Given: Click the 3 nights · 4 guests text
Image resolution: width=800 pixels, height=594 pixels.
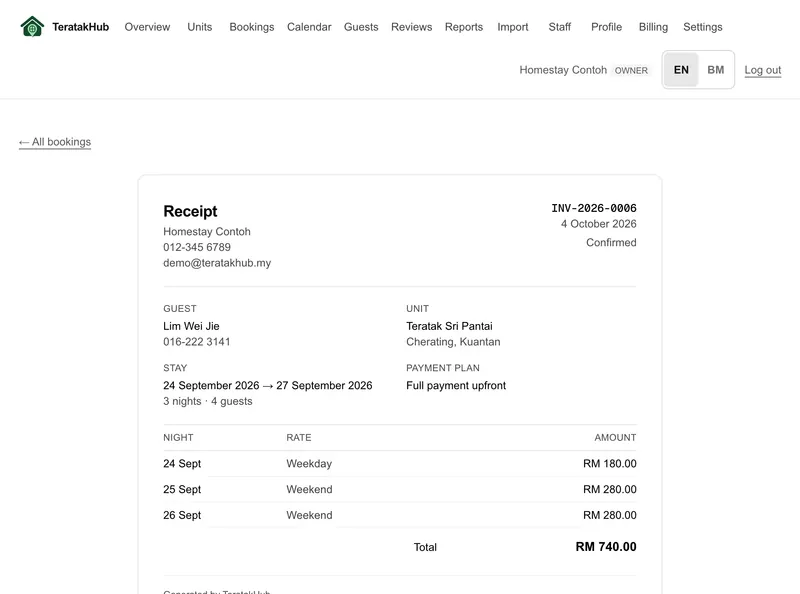Looking at the screenshot, I should [x=208, y=401].
